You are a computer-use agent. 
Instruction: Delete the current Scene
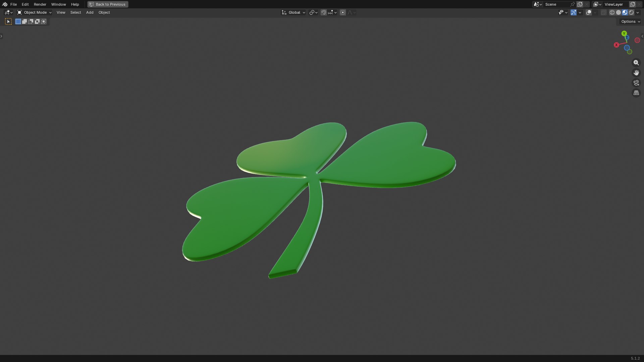pyautogui.click(x=587, y=4)
